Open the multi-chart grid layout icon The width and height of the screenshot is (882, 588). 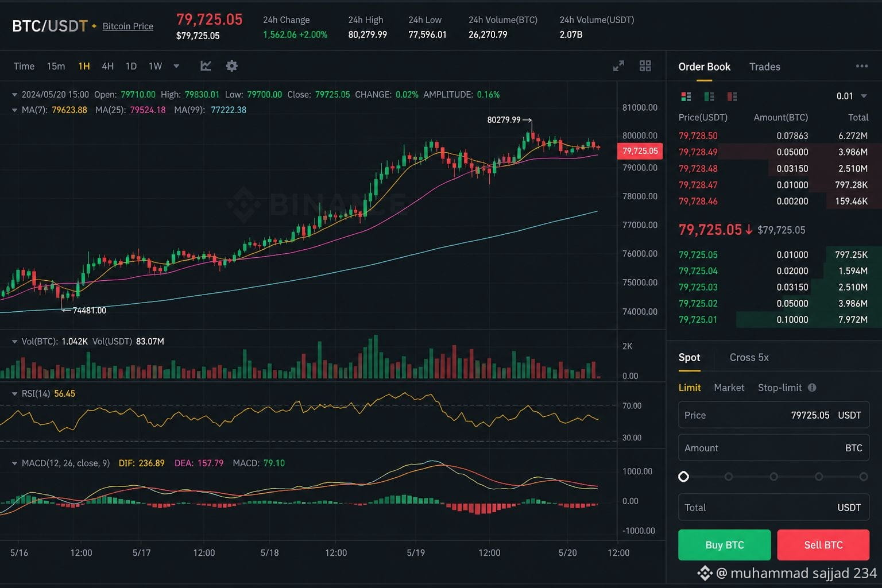645,66
